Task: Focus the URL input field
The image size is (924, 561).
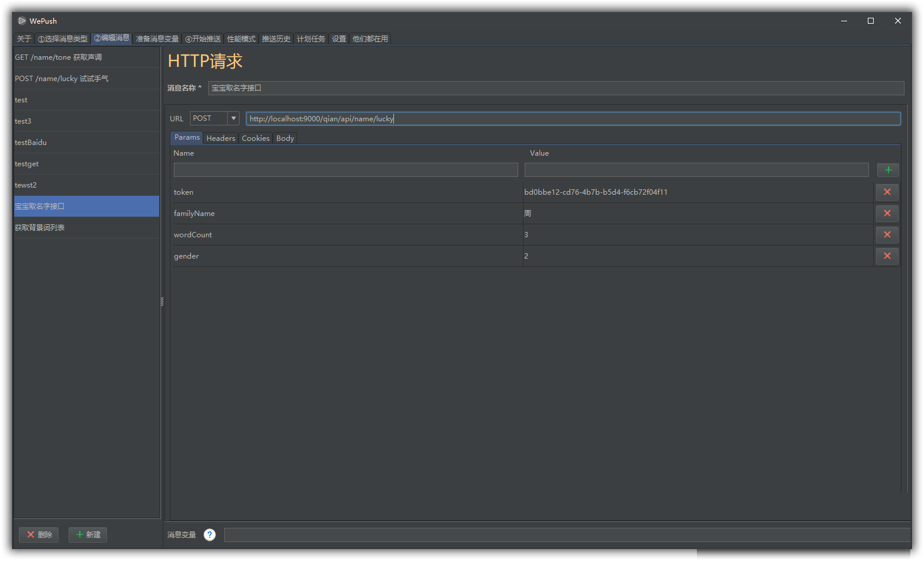Action: pos(573,118)
